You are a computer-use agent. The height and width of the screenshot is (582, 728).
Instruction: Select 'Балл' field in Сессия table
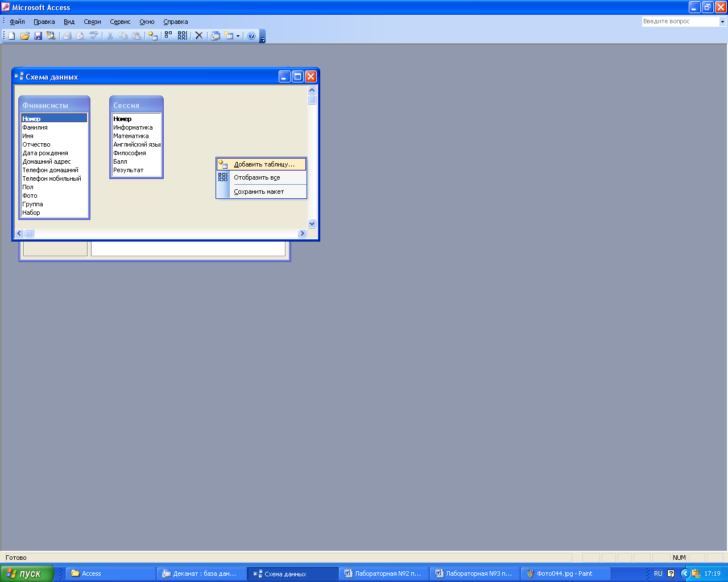[x=136, y=161]
